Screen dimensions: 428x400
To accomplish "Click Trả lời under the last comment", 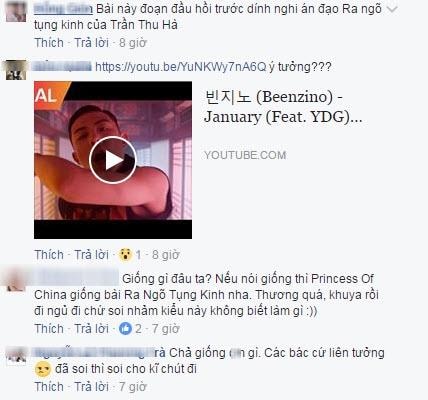I will [91, 387].
